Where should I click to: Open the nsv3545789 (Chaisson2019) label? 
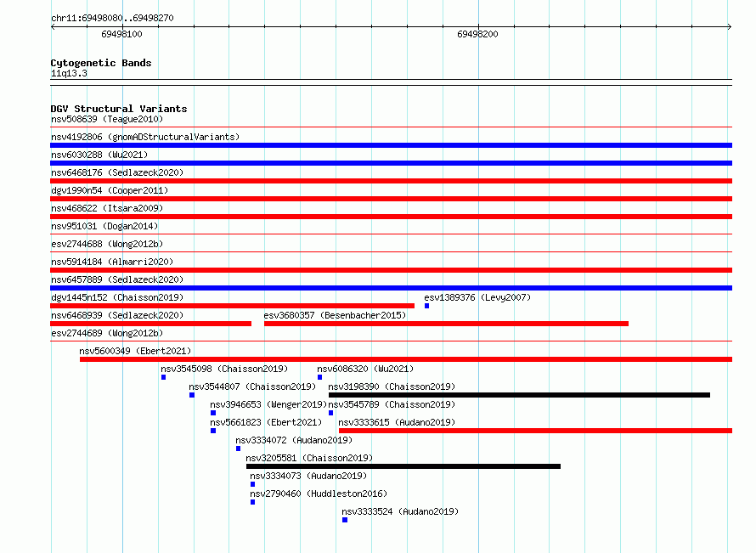(392, 404)
